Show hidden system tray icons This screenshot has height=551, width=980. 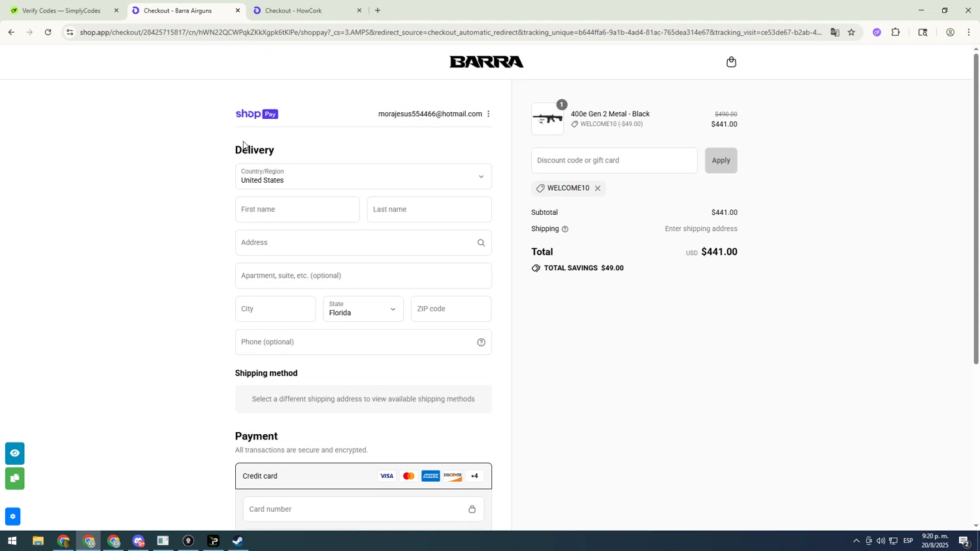coord(856,541)
